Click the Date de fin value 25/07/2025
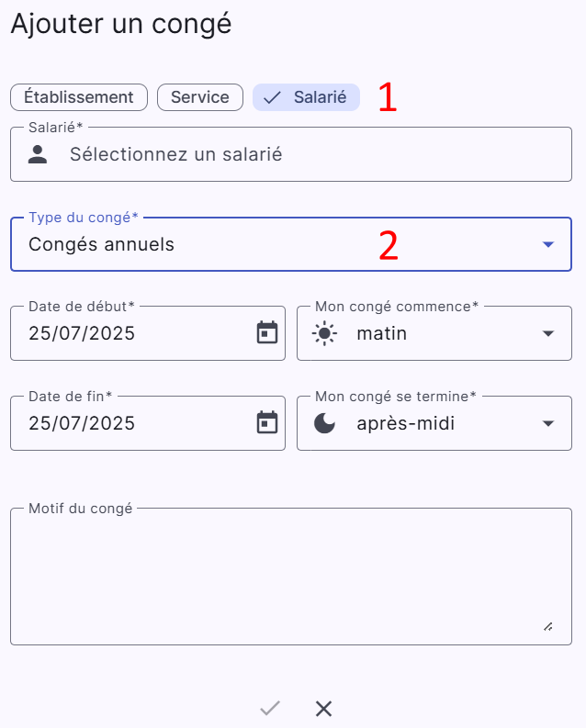Screen dimensions: 586x728 coord(82,423)
